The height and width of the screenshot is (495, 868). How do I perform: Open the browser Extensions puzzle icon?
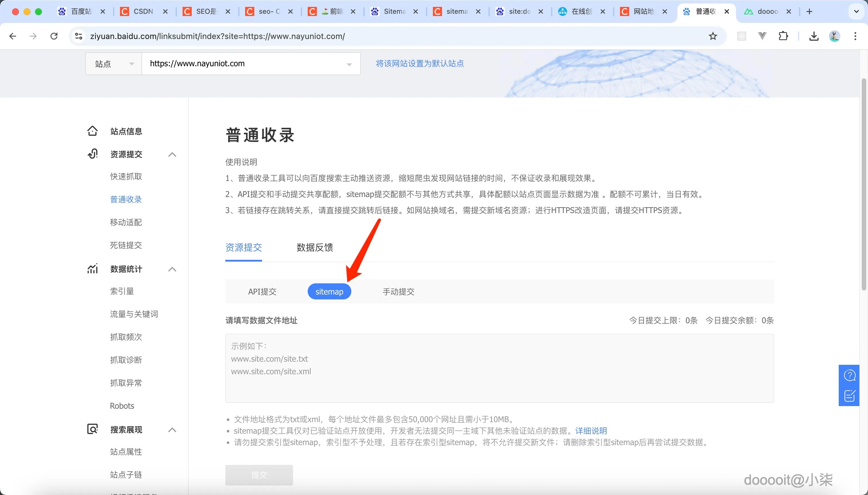784,36
